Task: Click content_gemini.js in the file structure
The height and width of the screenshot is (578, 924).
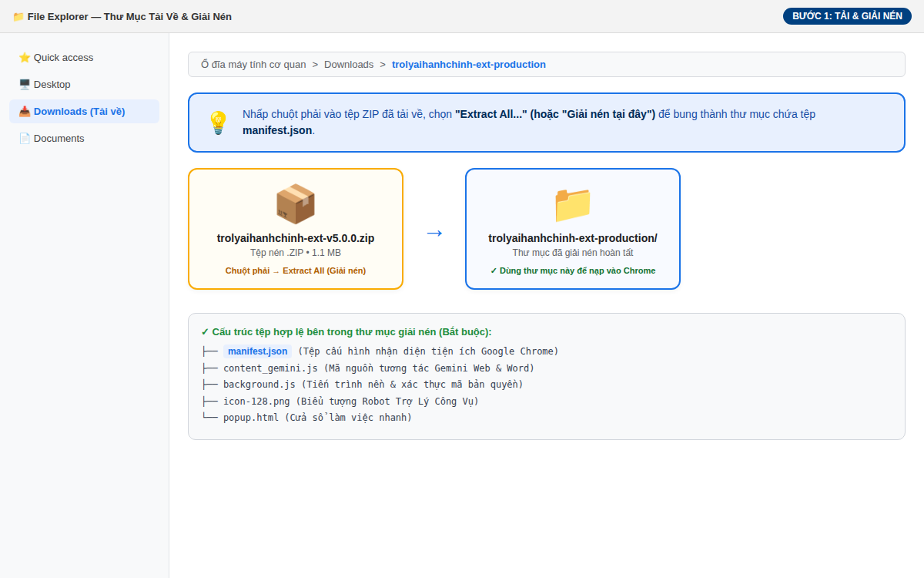Action: (270, 368)
